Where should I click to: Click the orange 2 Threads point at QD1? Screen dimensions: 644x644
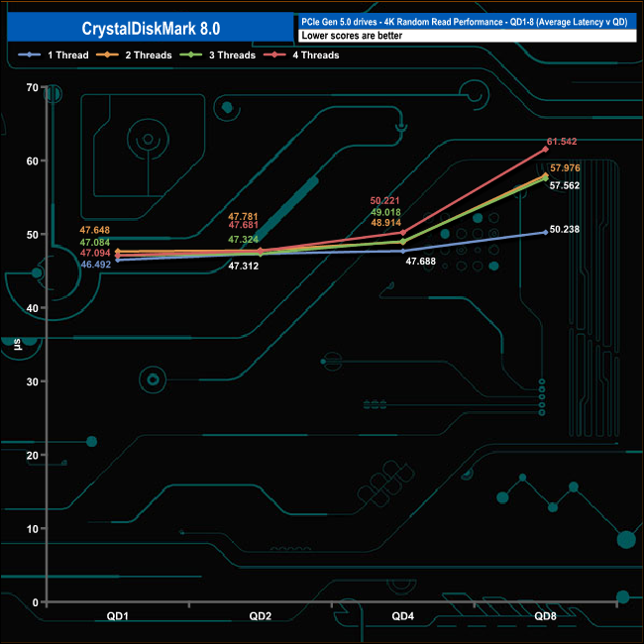click(118, 252)
